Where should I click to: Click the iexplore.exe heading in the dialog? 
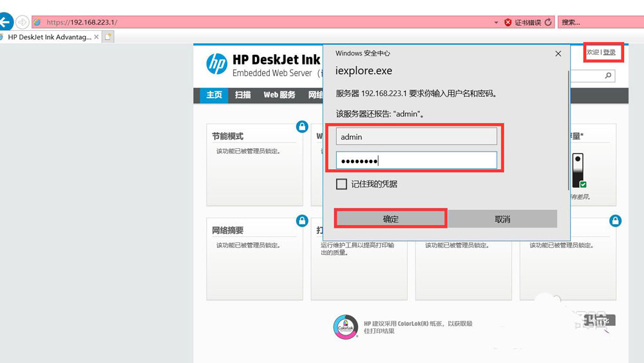coord(364,71)
